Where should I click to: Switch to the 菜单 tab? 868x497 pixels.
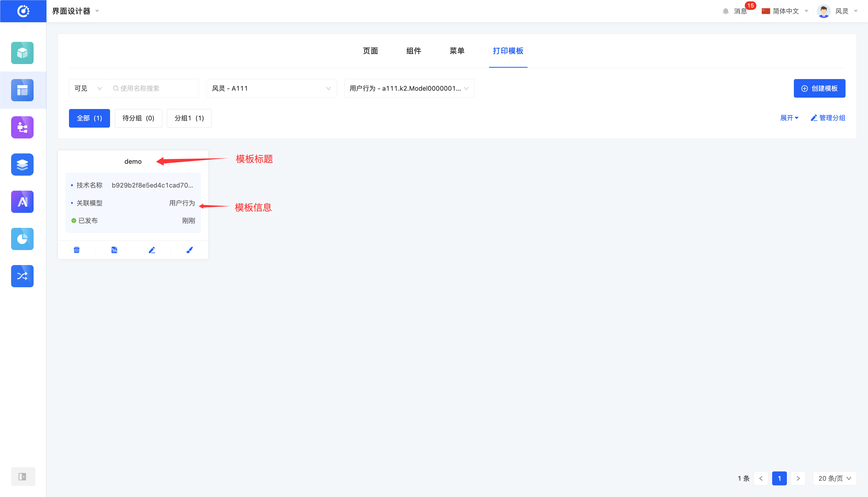(x=457, y=51)
